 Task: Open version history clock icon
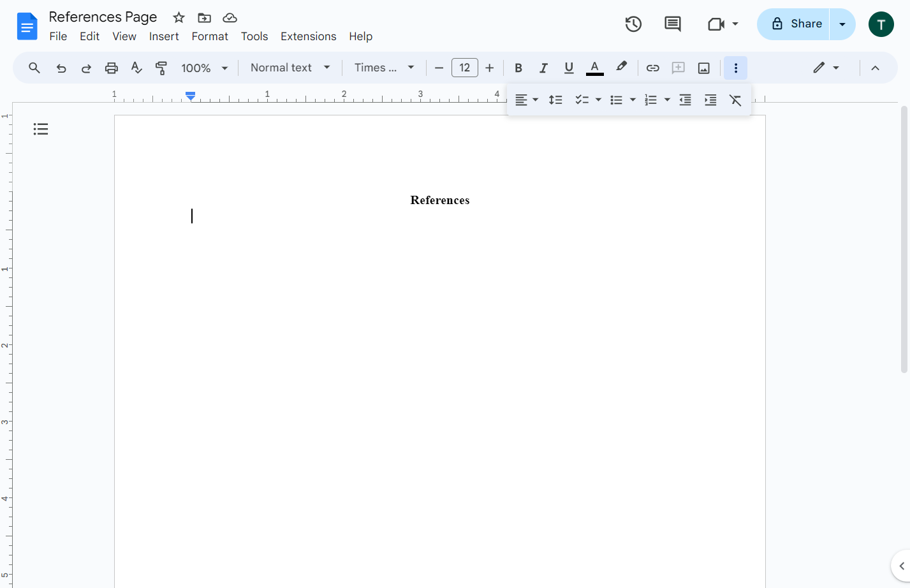point(633,24)
